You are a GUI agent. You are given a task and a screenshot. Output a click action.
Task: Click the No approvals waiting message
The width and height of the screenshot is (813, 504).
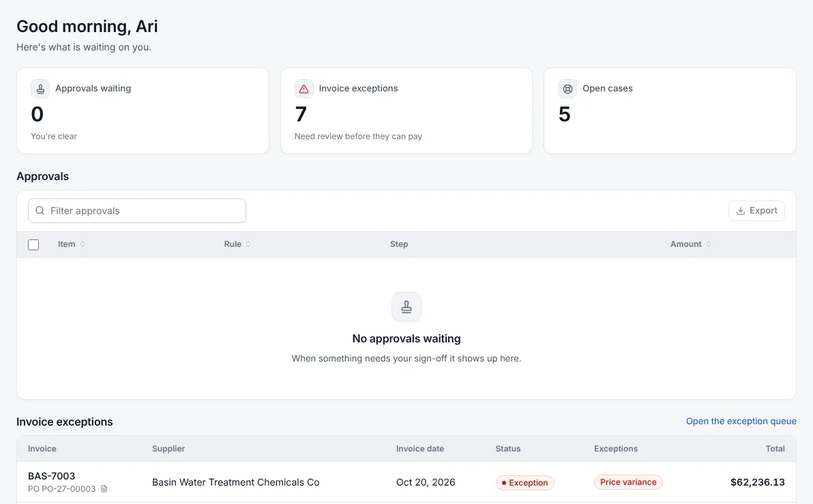click(x=406, y=338)
